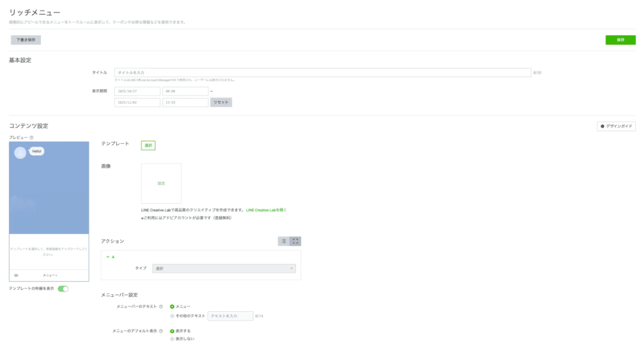
Task: Collapse action section A
Action: pos(108,257)
